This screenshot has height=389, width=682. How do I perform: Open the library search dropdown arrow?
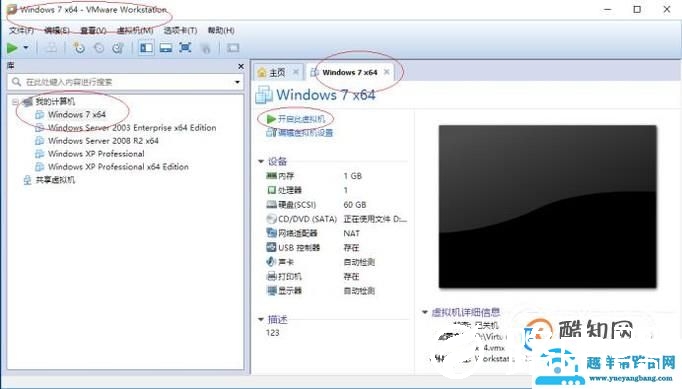(237, 82)
